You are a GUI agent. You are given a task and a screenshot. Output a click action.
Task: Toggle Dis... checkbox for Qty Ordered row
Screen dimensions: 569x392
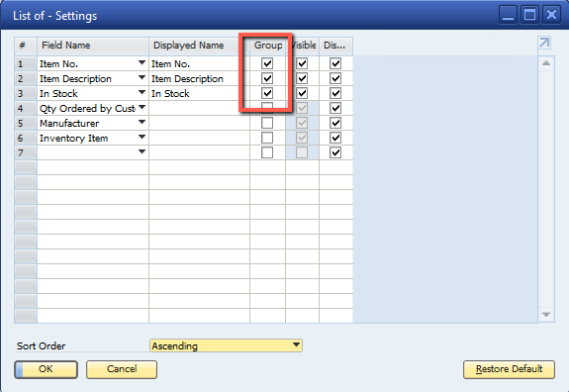point(335,108)
